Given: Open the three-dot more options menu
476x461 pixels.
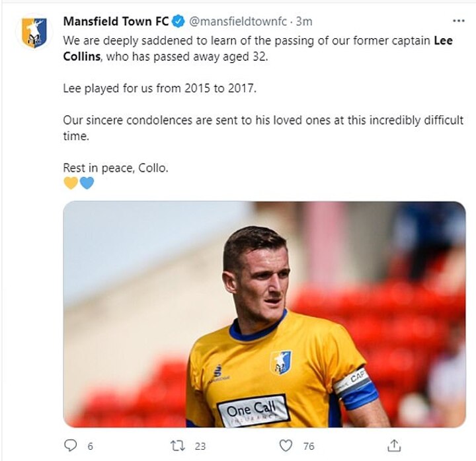Looking at the screenshot, I should tap(458, 21).
